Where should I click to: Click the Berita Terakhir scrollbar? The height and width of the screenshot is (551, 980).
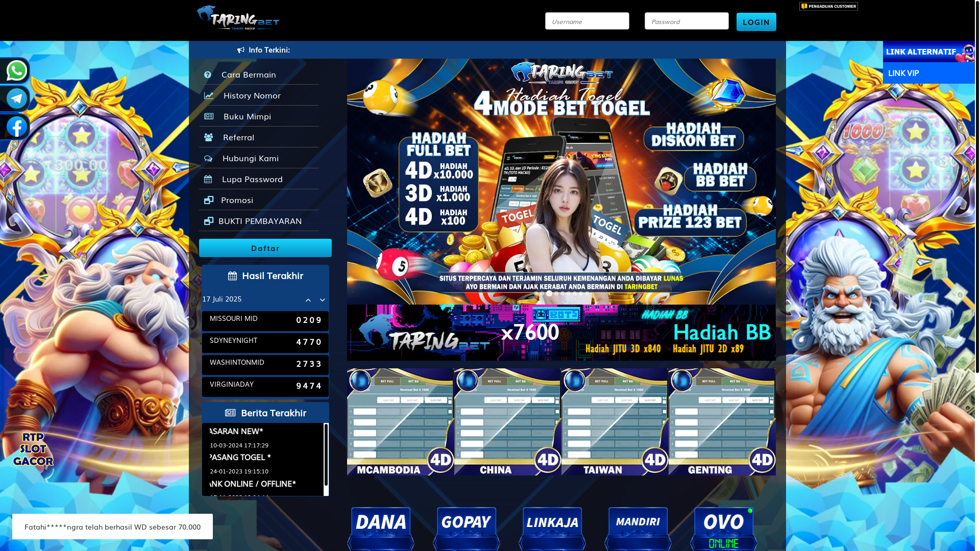(x=326, y=455)
